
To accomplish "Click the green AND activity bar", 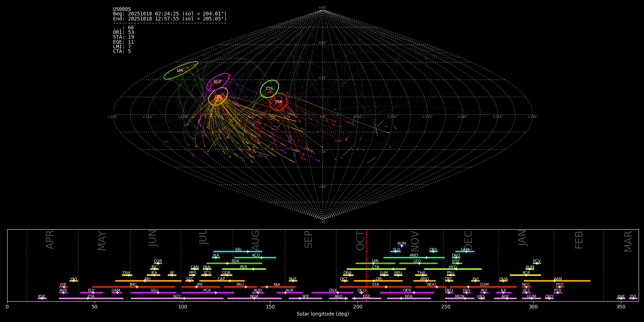I will click(414, 258).
